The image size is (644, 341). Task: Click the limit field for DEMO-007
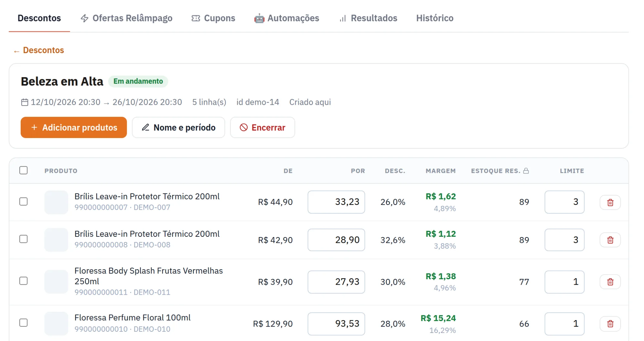(564, 202)
